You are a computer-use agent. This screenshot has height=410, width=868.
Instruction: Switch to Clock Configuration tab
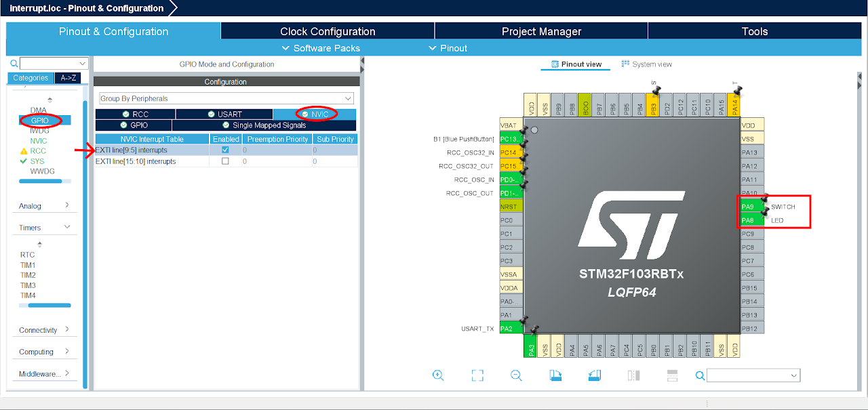327,30
